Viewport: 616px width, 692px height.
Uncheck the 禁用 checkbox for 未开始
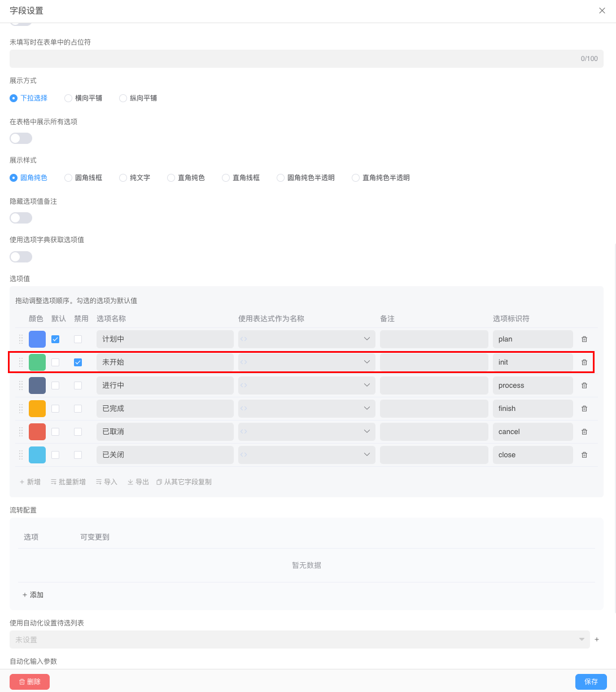coord(78,362)
